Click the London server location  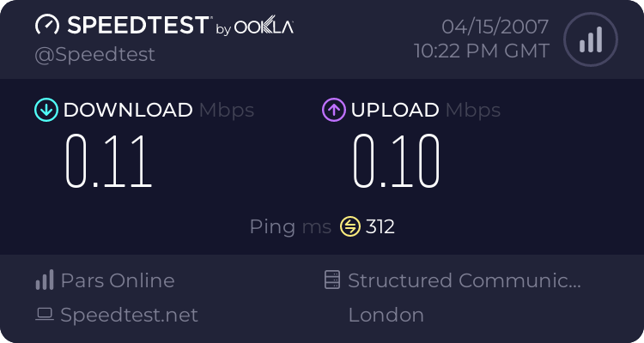click(386, 315)
